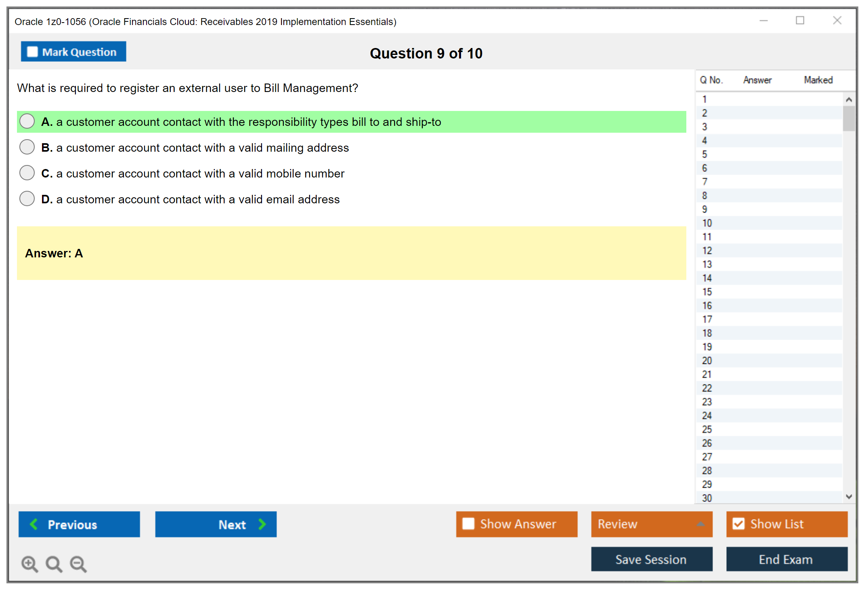Select answer option C radio button
Screen dimensions: 868x593
point(27,173)
